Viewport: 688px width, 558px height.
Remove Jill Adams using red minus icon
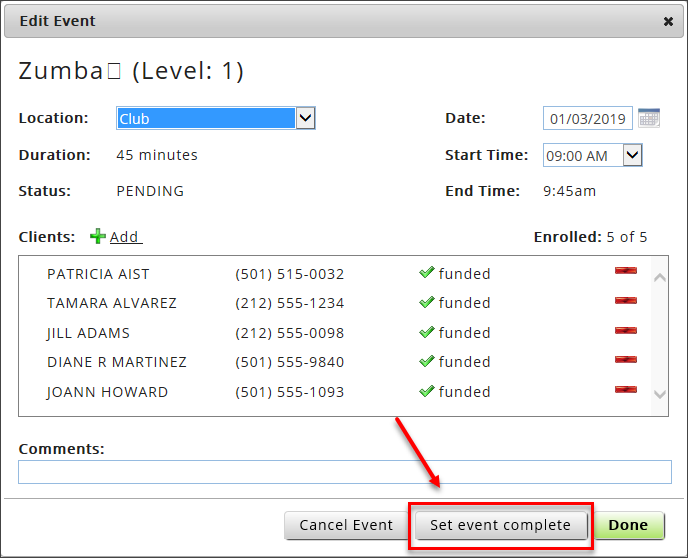pyautogui.click(x=625, y=330)
